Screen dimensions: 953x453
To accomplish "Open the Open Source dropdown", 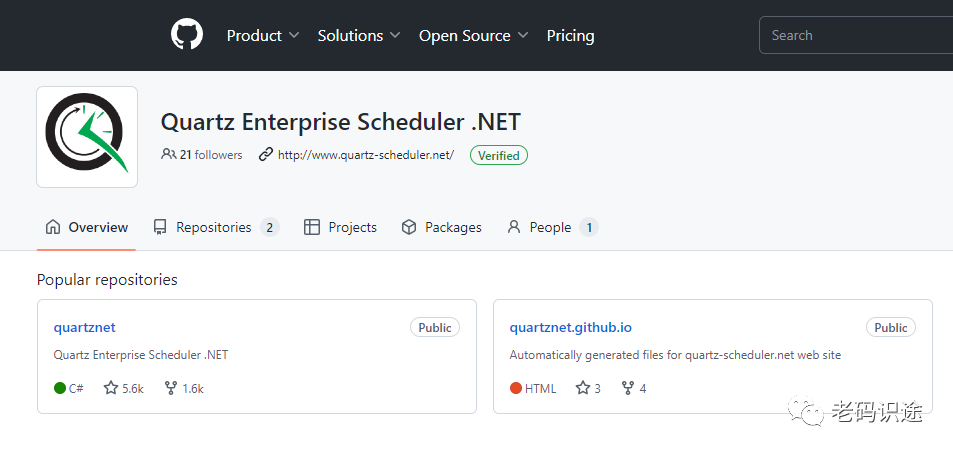I will click(x=473, y=36).
